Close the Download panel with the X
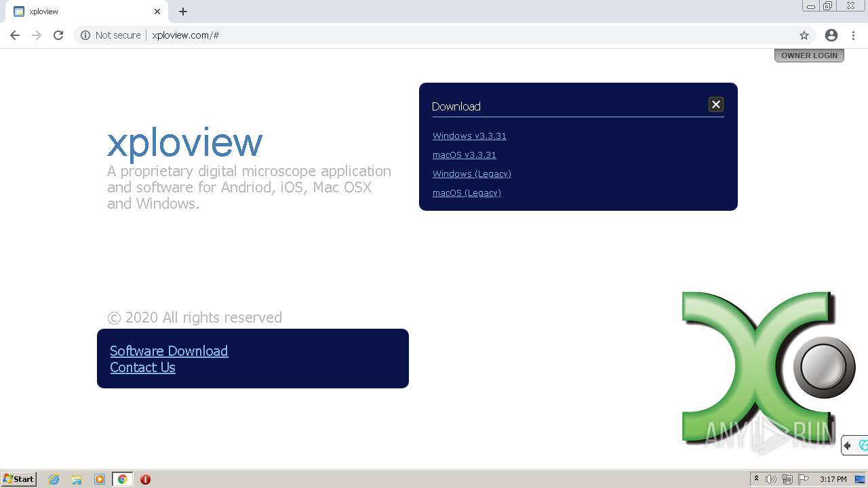Viewport: 868px width, 488px height. [715, 104]
